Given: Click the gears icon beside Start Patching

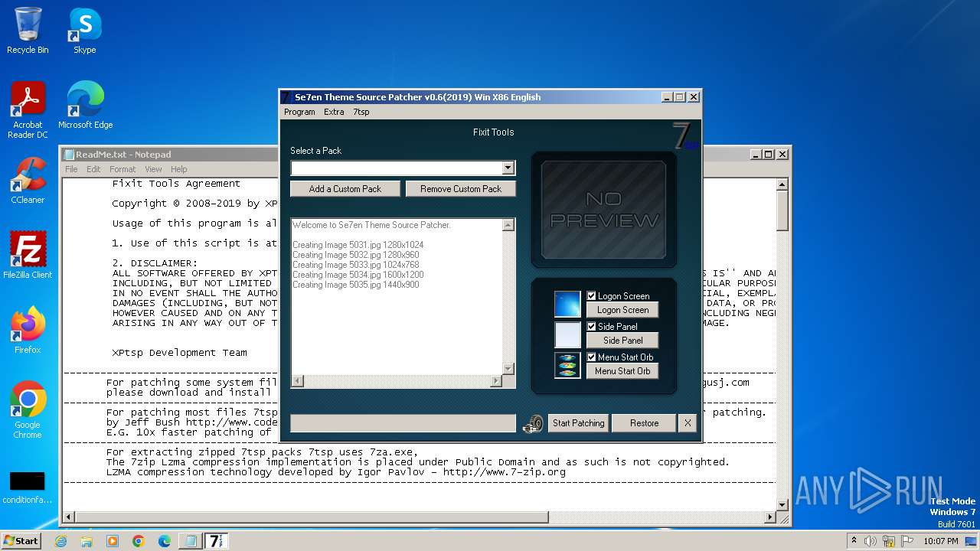Looking at the screenshot, I should 533,423.
